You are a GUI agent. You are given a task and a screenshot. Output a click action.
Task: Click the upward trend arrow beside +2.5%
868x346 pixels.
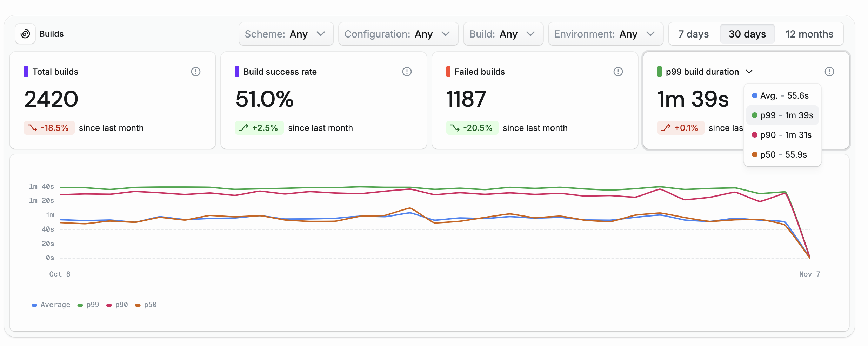[243, 128]
